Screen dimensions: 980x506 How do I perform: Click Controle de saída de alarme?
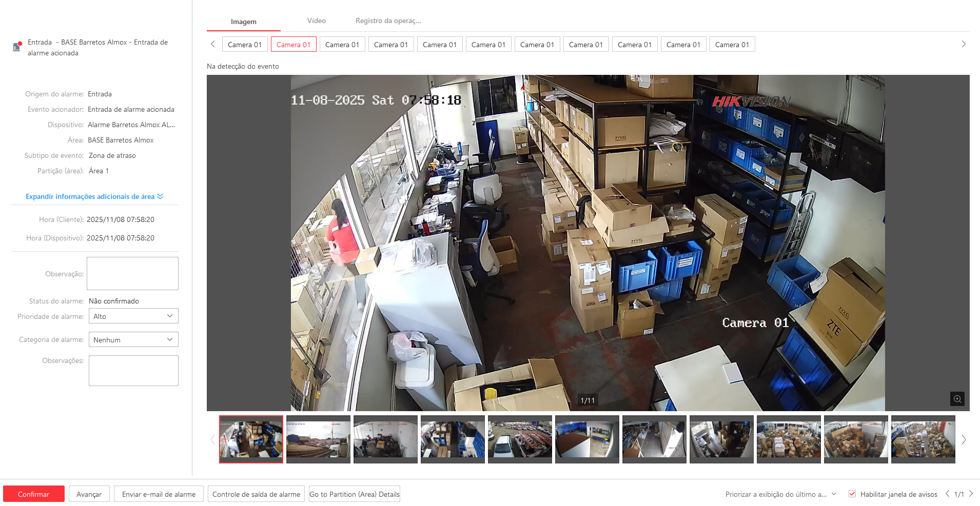tap(256, 494)
